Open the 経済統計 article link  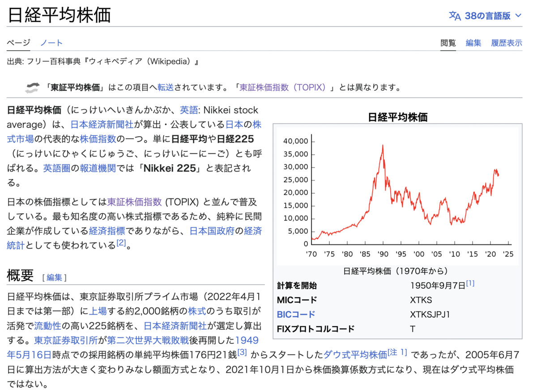(x=16, y=244)
